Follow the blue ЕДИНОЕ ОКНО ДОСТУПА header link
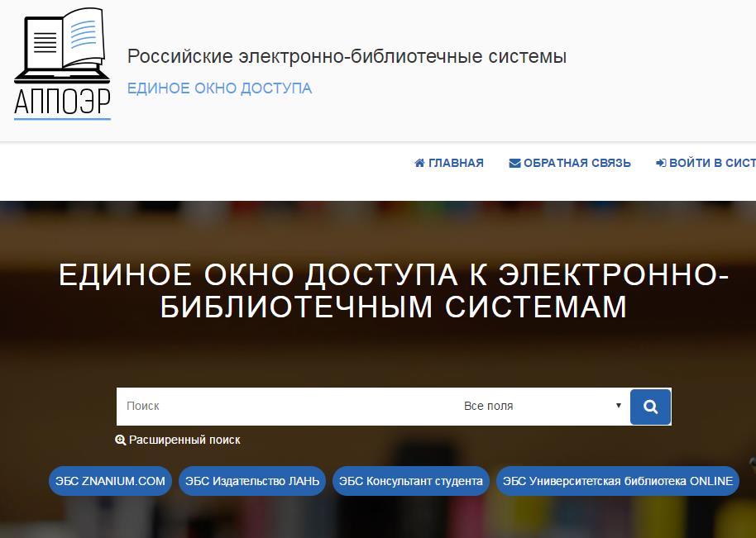Screen dimensions: 756x538 pos(219,88)
